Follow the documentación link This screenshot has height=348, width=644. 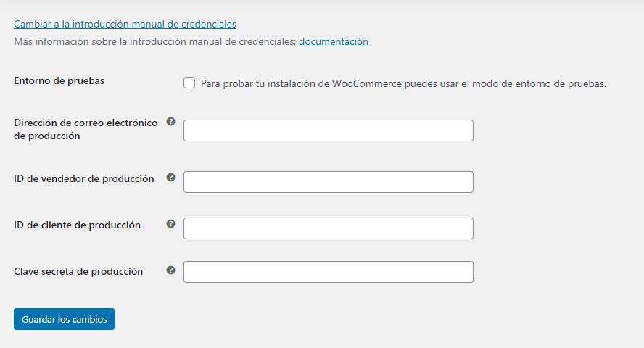coord(334,41)
